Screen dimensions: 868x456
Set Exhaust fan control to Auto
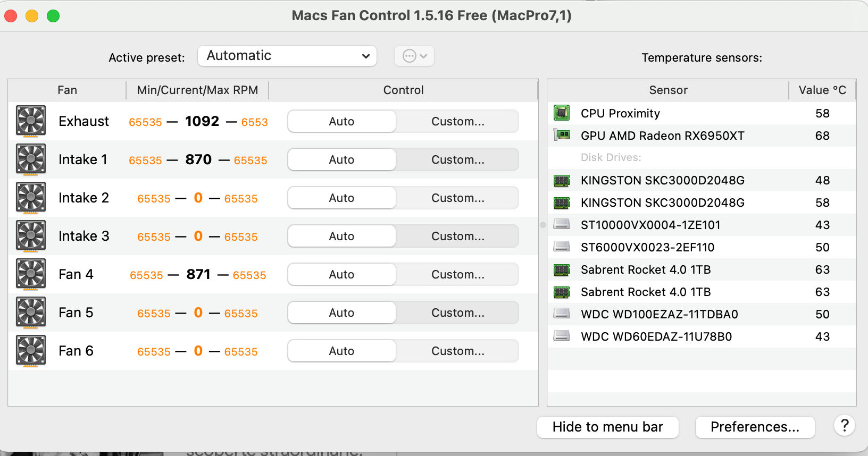pyautogui.click(x=341, y=121)
